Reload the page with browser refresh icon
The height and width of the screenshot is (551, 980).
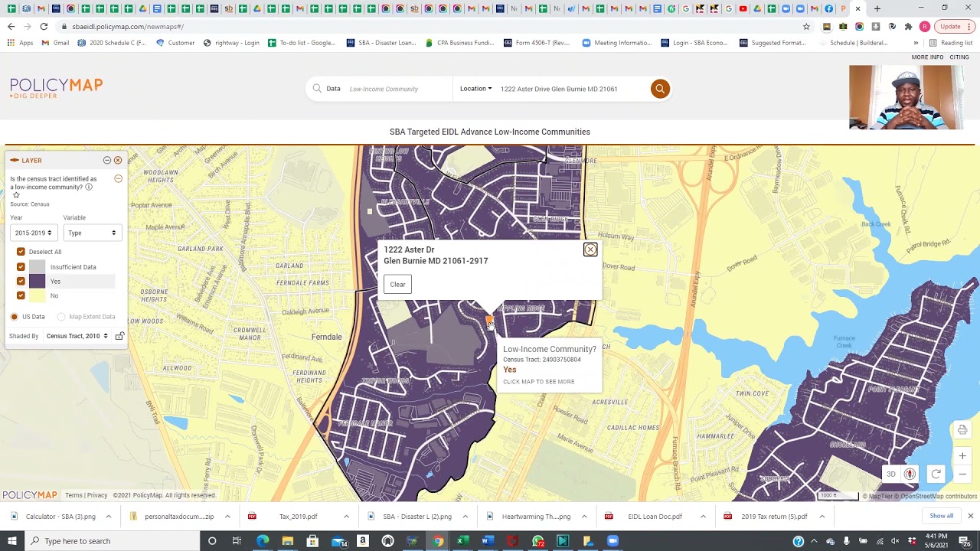pyautogui.click(x=44, y=26)
